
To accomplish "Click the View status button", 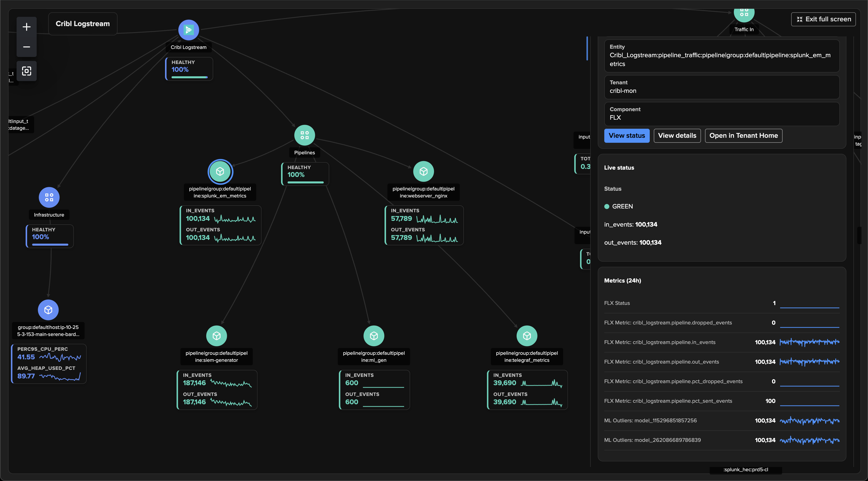I will (x=627, y=136).
